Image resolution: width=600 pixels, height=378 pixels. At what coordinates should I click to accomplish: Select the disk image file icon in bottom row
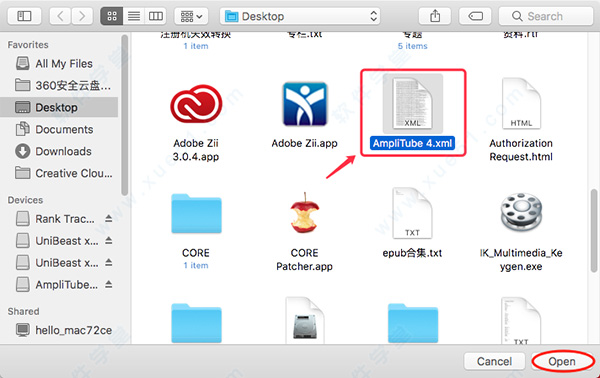pyautogui.click(x=305, y=321)
